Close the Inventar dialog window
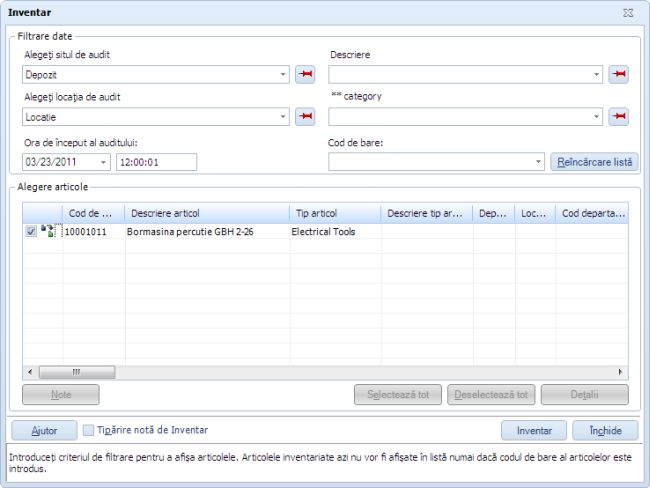This screenshot has width=650, height=488. pos(627,13)
